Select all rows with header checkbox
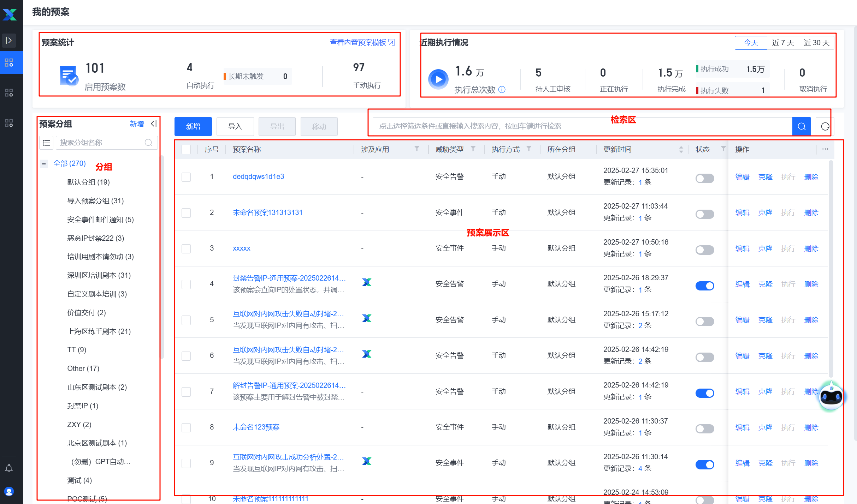 point(186,149)
